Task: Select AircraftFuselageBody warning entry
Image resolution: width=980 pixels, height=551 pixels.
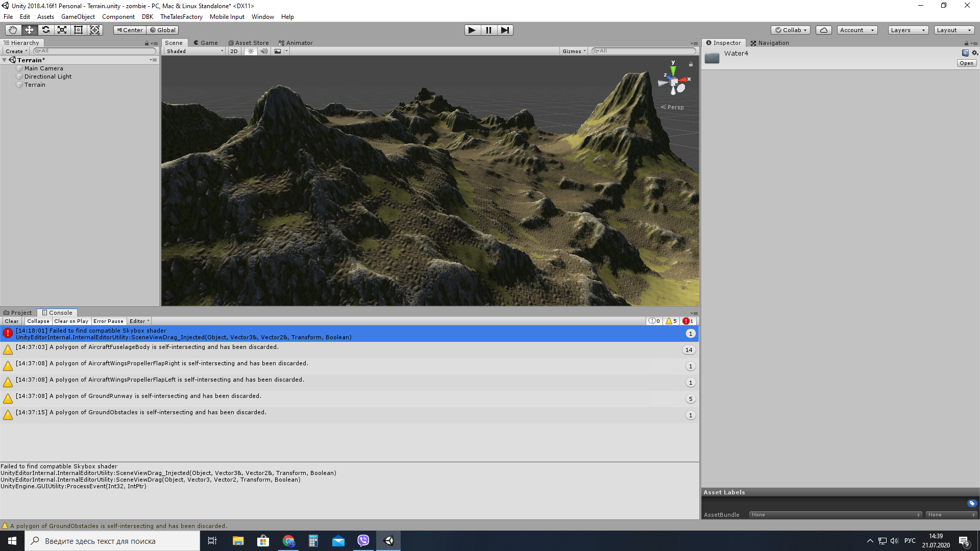Action: 350,350
